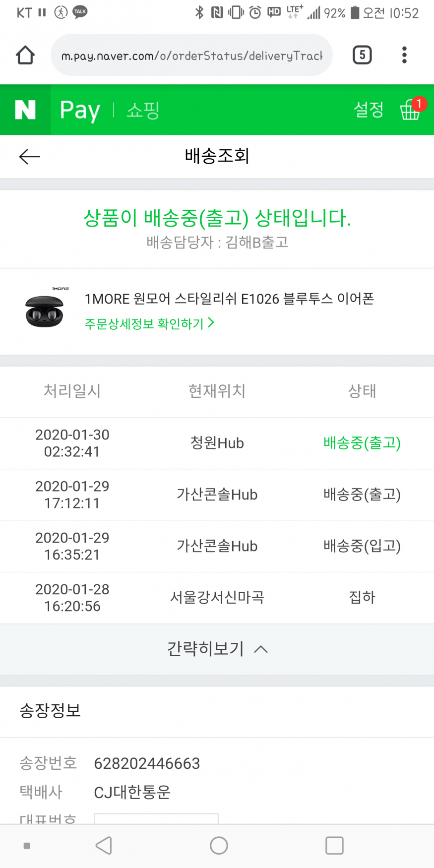Image resolution: width=434 pixels, height=868 pixels.
Task: Tap the browser home icon
Action: click(x=25, y=55)
